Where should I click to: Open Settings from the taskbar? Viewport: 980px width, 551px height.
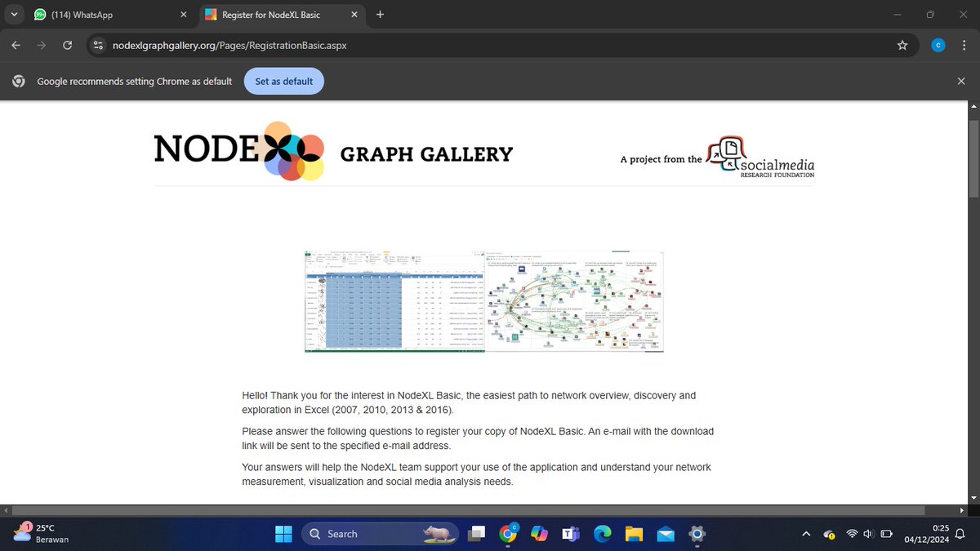pos(697,534)
